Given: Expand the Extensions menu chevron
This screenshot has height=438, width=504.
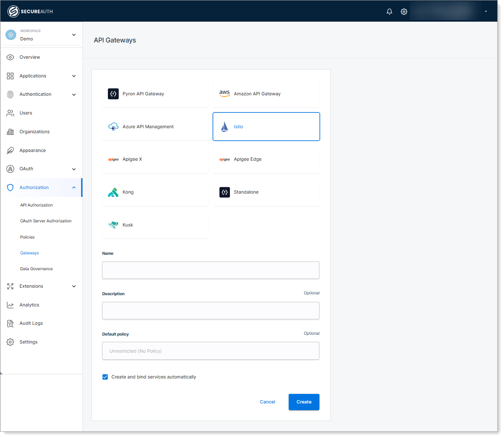Looking at the screenshot, I should (x=74, y=286).
